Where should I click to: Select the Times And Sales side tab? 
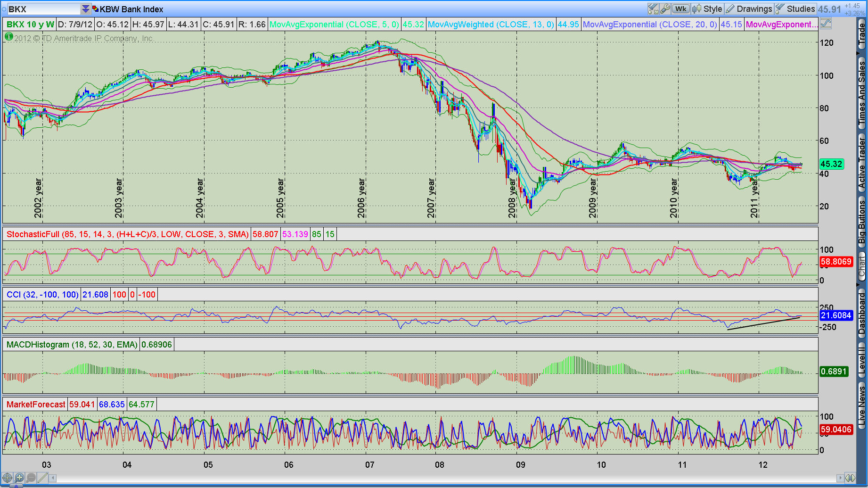[862, 92]
